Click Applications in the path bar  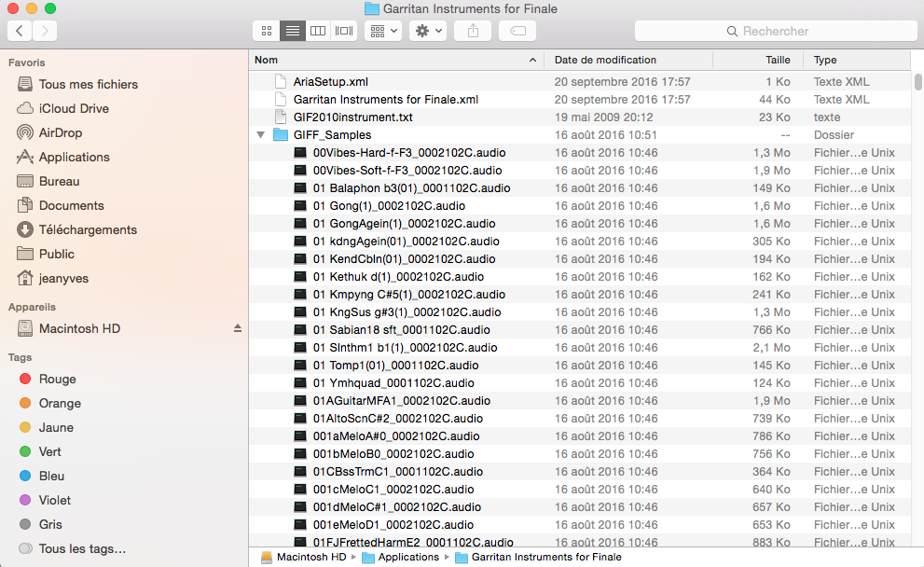pos(407,557)
